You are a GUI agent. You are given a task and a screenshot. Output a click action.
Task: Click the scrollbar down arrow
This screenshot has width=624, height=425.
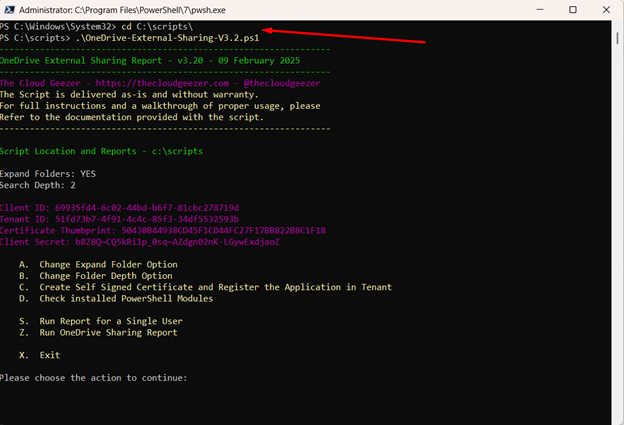616,417
